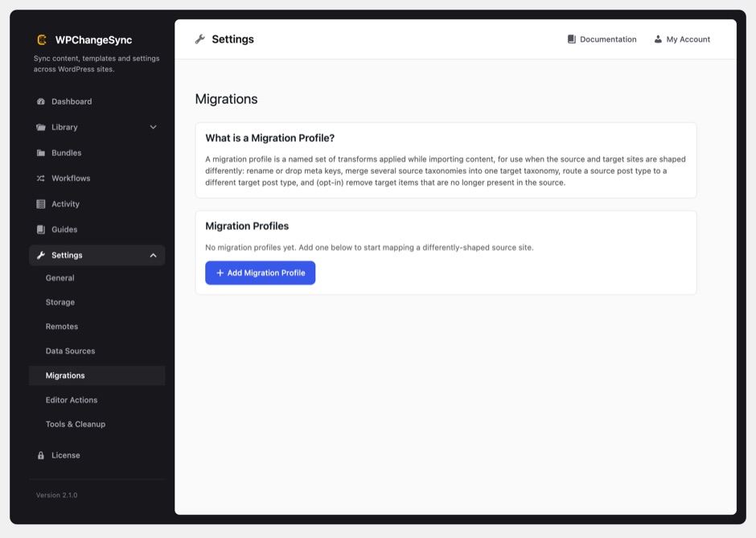Click the 'Sync content, templates and settings' tagline
Viewport: 756px width, 538px height.
point(97,64)
